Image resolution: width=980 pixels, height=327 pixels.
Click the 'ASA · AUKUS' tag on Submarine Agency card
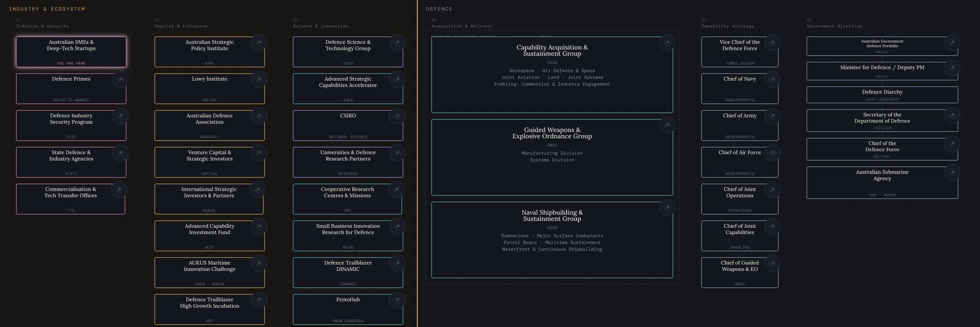(x=882, y=195)
